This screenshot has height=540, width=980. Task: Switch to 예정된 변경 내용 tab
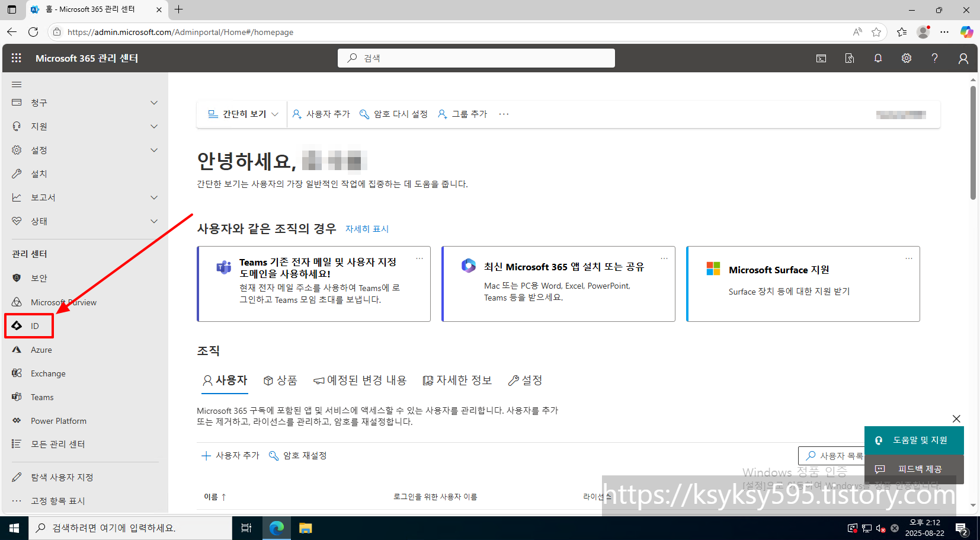360,380
